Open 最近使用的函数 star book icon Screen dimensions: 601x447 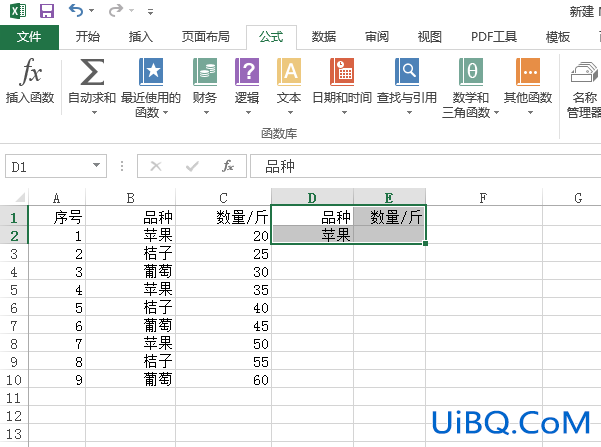click(x=151, y=72)
